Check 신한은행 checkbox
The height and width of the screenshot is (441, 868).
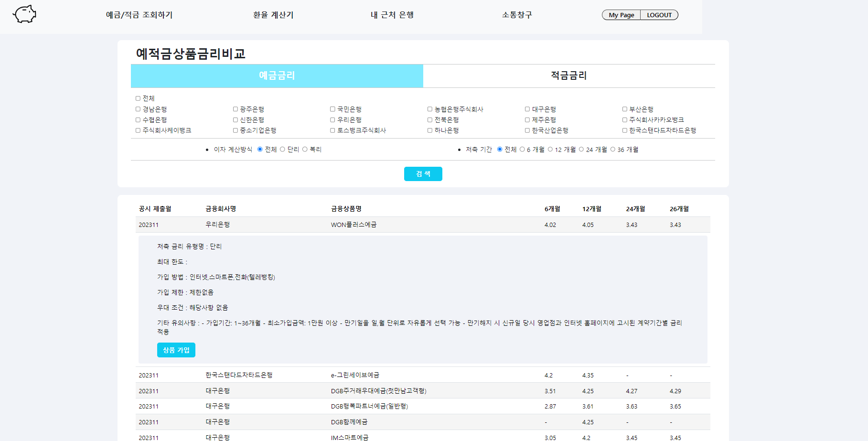click(x=236, y=120)
